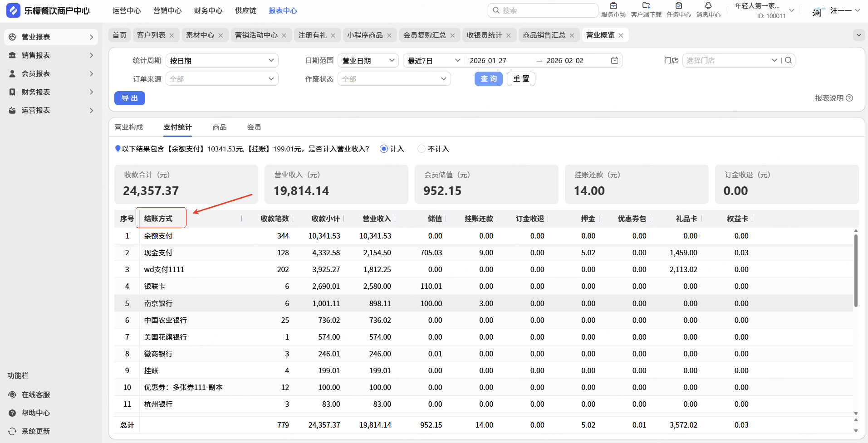Select the 不计入 radio option
Image resolution: width=868 pixels, height=443 pixels.
422,149
